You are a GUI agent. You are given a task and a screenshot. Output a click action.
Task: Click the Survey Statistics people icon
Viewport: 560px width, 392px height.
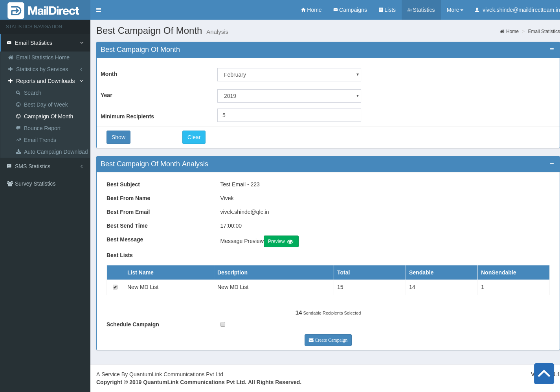10,184
